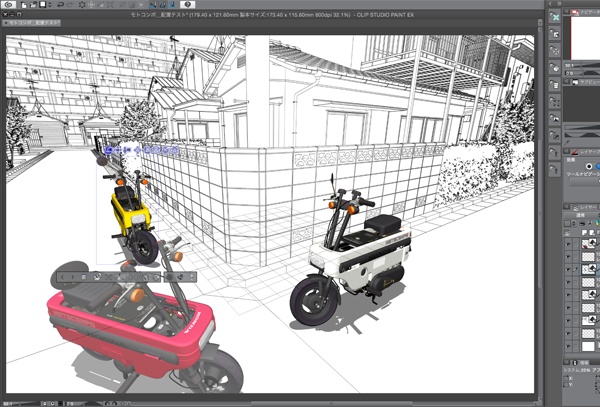This screenshot has width=600, height=407.
Task: Adjust the navigator zoom slider at 32.1
Action: pos(589,65)
